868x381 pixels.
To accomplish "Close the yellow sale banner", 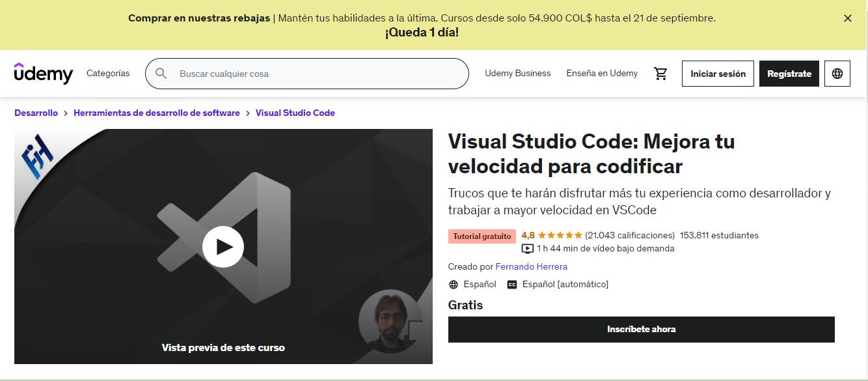I will pyautogui.click(x=847, y=18).
